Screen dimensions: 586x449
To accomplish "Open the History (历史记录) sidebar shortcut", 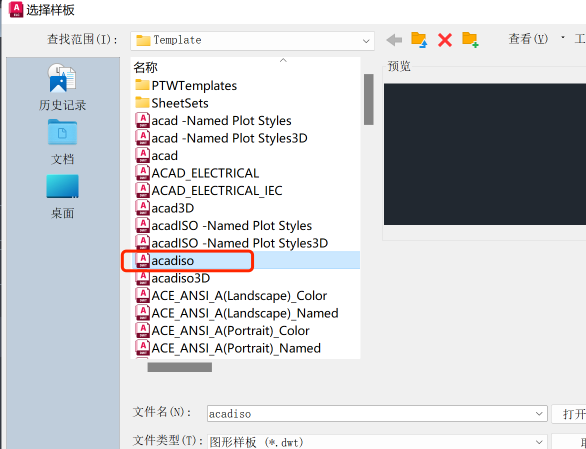I will click(62, 87).
